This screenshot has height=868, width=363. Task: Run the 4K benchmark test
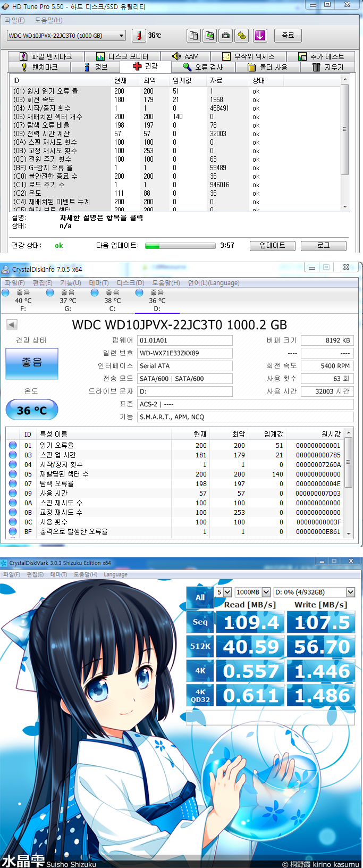[x=200, y=671]
